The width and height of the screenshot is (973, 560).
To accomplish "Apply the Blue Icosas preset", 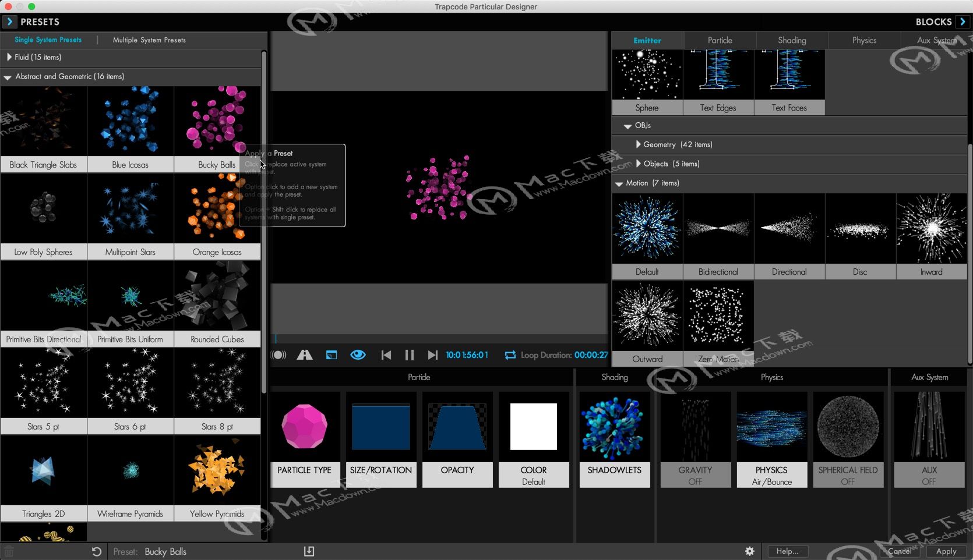I will [x=131, y=129].
